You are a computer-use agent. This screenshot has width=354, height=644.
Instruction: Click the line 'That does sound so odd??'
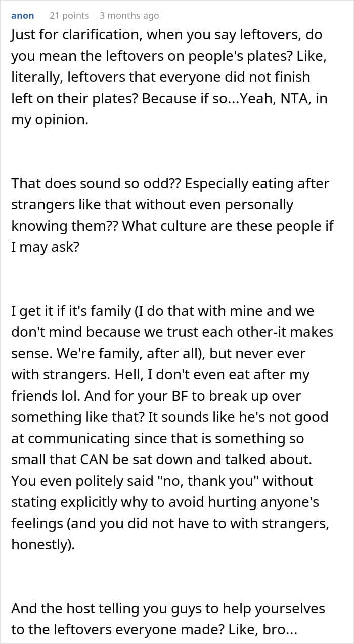pos(96,184)
